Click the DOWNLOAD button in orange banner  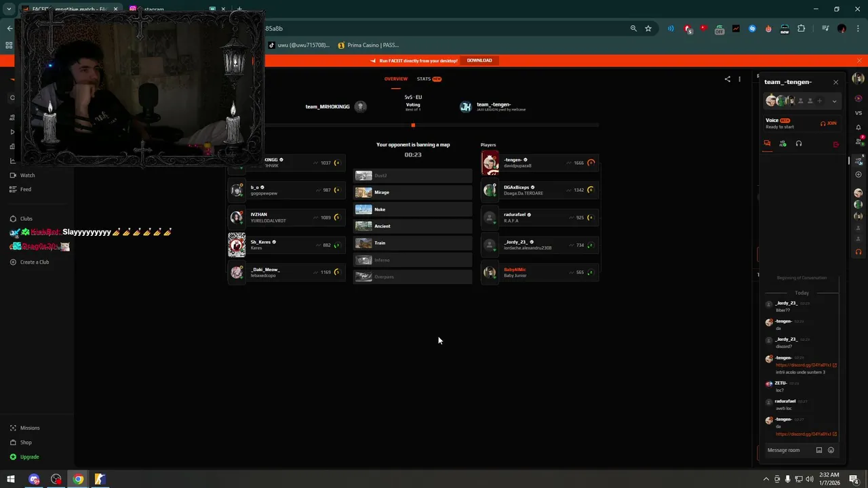tap(479, 60)
